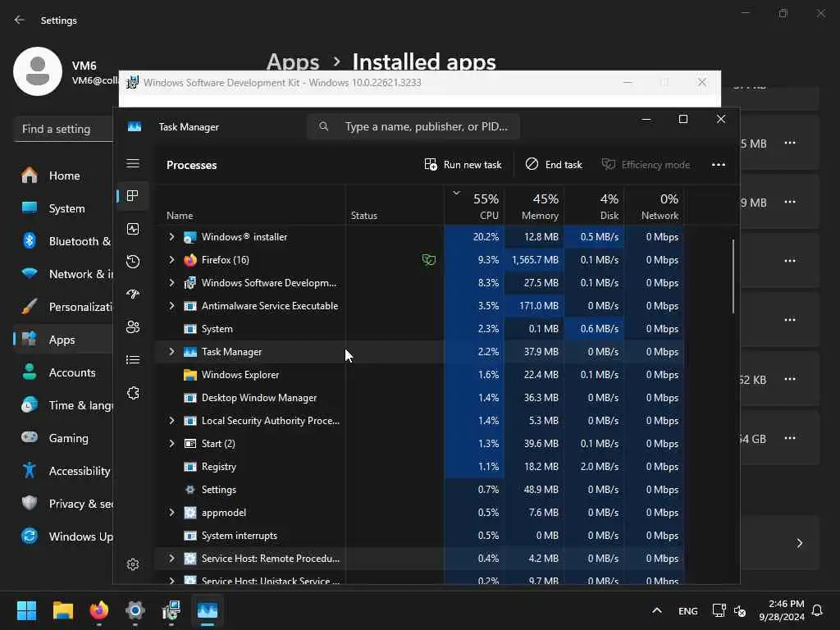Click the Task Manager icon on the taskbar
The image size is (840, 630).
coord(208,610)
